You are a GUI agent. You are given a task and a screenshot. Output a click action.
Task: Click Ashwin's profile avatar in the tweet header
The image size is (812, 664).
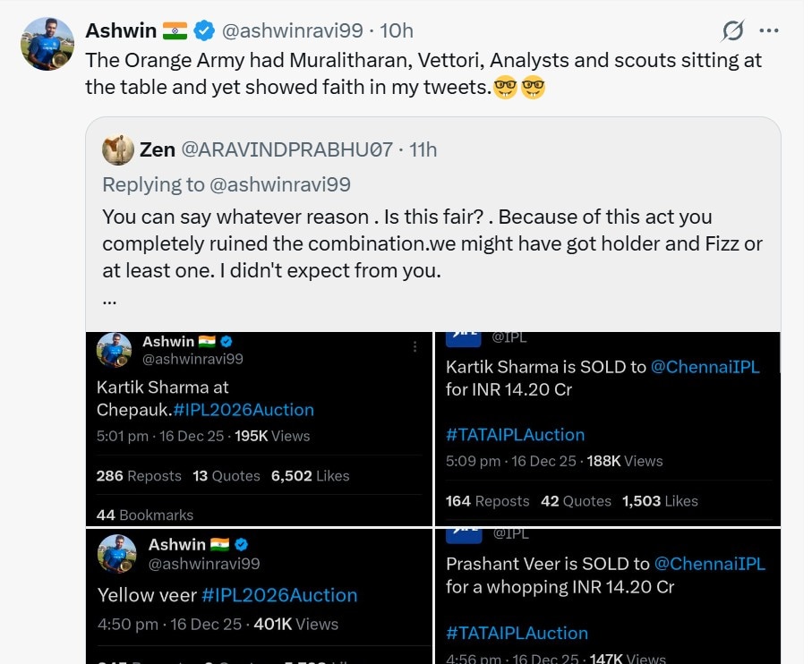[x=47, y=44]
